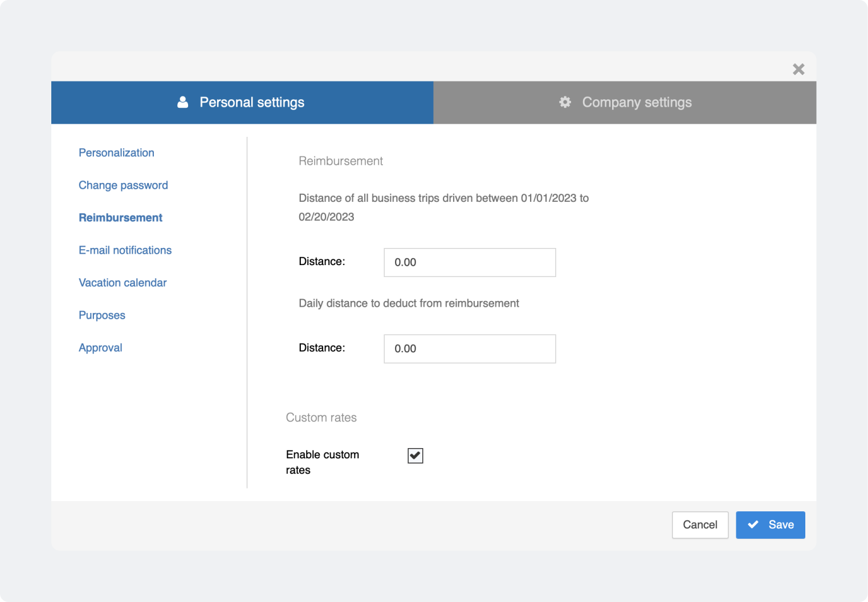Enable custom rates checkbox
The width and height of the screenshot is (868, 602).
pyautogui.click(x=415, y=455)
